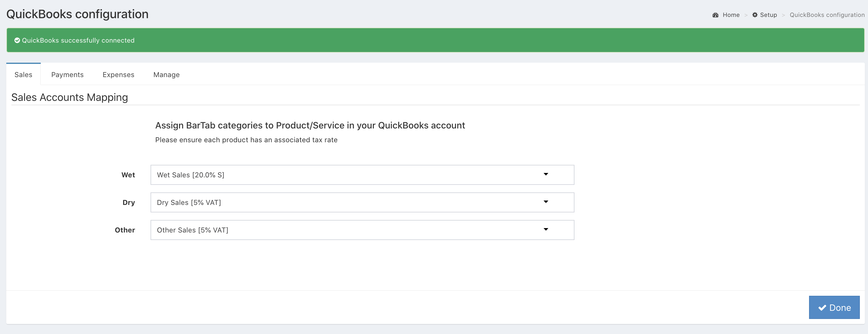The width and height of the screenshot is (868, 334).
Task: Click the Sales Accounts Mapping heading
Action: [x=69, y=97]
